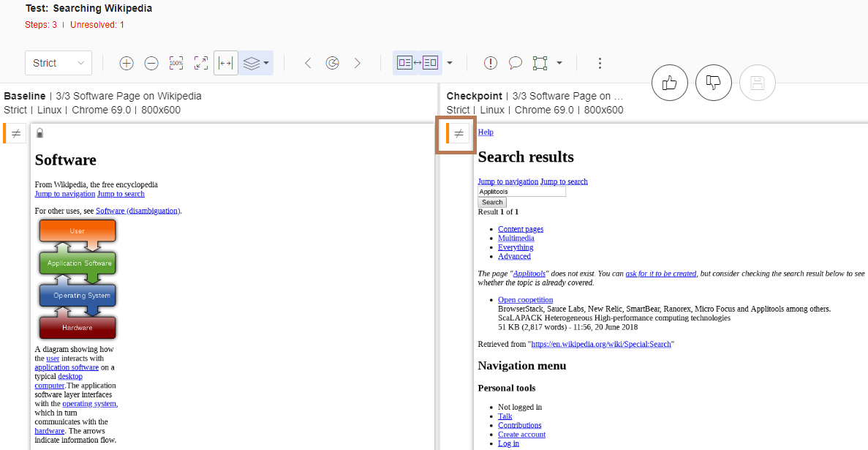Viewport: 868px width, 450px height.
Task: Open the Open coopetition result
Action: [525, 300]
